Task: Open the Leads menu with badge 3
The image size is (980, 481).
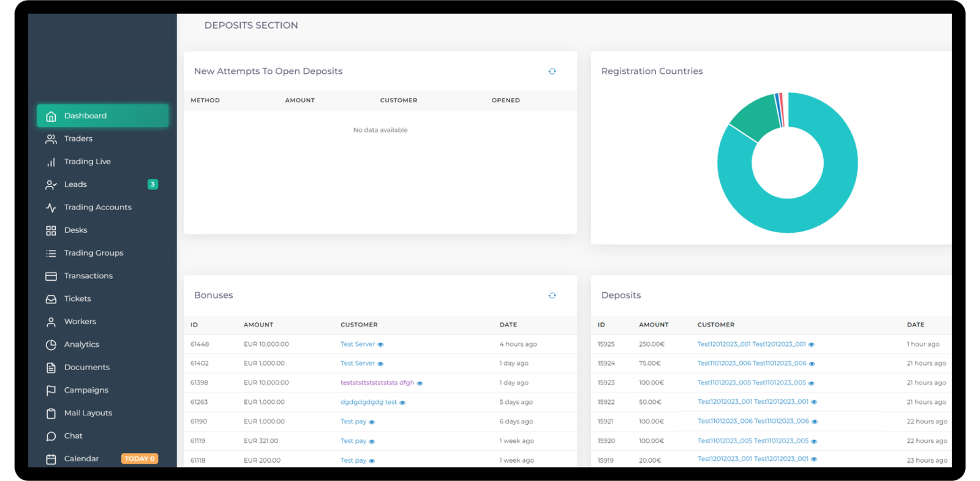Action: tap(75, 184)
